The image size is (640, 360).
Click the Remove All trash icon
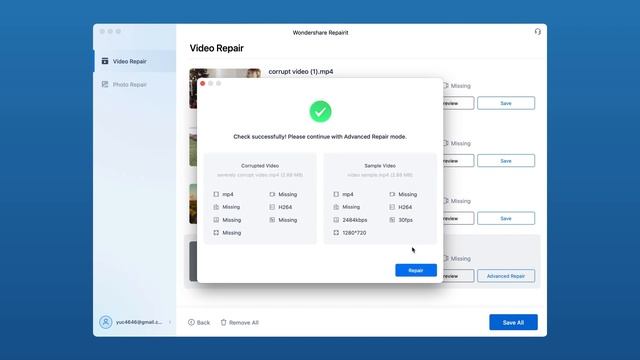223,322
